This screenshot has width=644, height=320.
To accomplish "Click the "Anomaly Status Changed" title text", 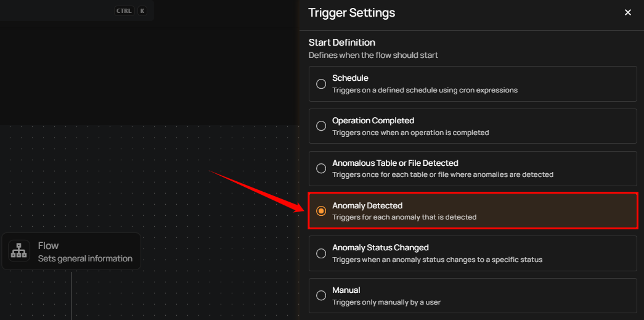I will click(x=380, y=247).
